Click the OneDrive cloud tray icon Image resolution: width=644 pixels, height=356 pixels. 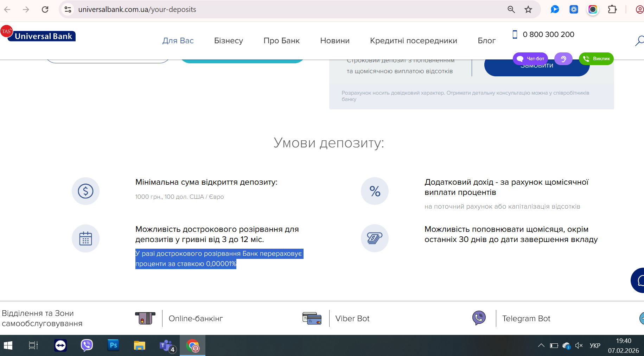[566, 345]
